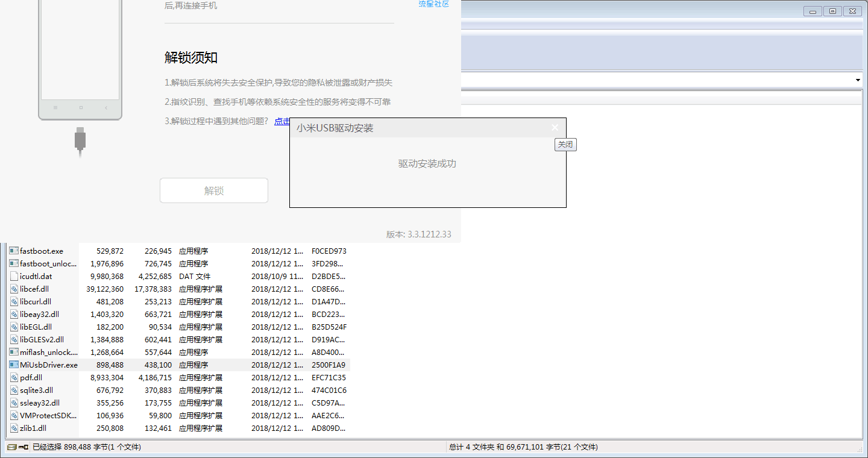Click the pdf.dll file icon
The height and width of the screenshot is (458, 868).
coord(14,377)
